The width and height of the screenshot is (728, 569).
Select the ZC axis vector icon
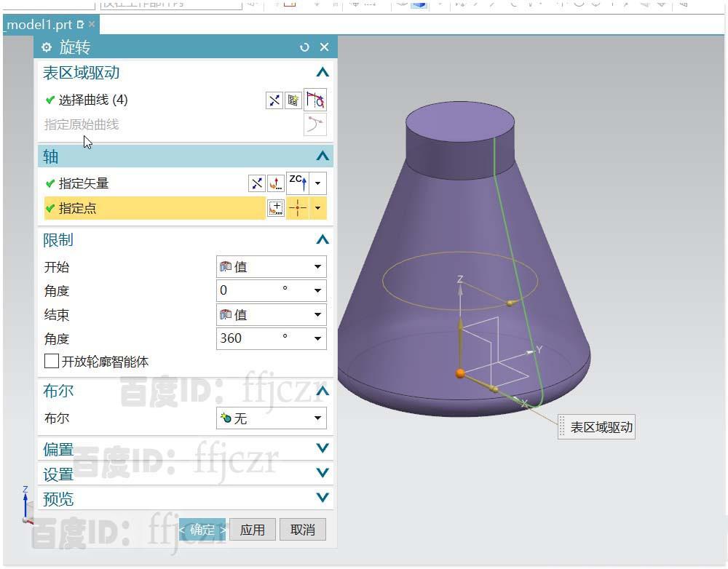point(298,183)
